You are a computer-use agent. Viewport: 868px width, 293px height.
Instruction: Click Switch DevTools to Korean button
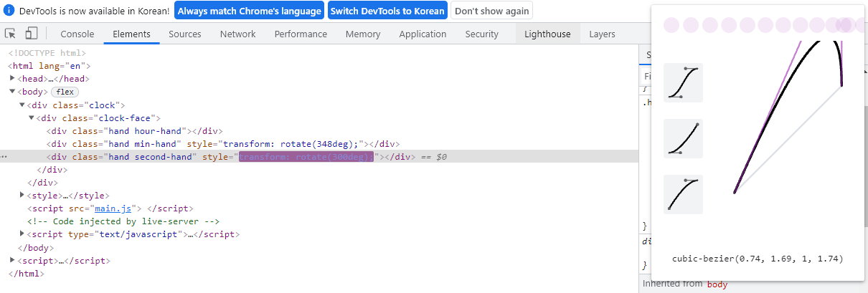click(387, 11)
